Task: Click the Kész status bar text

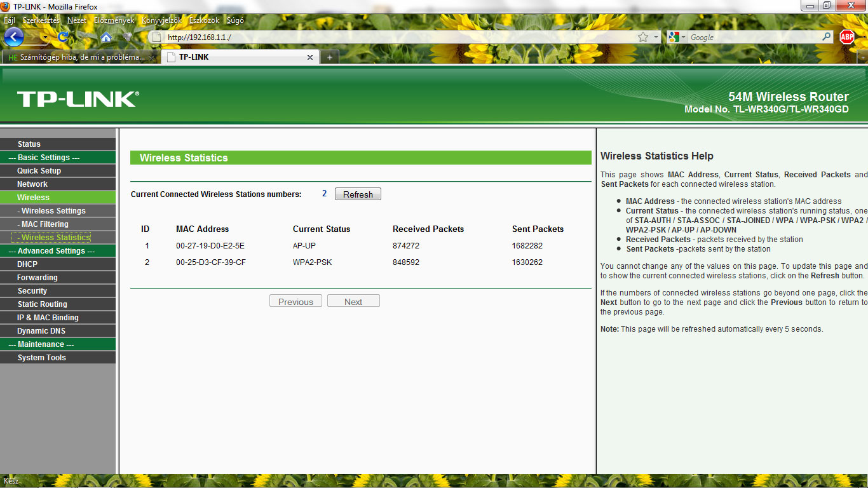Action: coord(11,481)
